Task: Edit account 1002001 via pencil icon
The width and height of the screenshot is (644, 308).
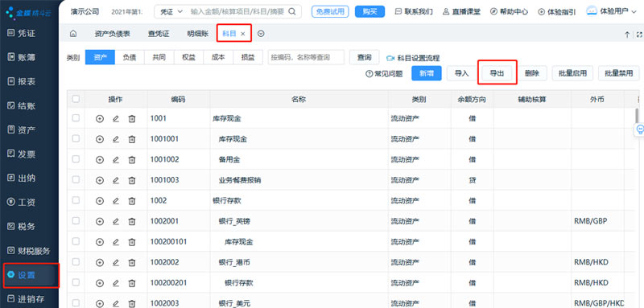Action: [x=116, y=221]
